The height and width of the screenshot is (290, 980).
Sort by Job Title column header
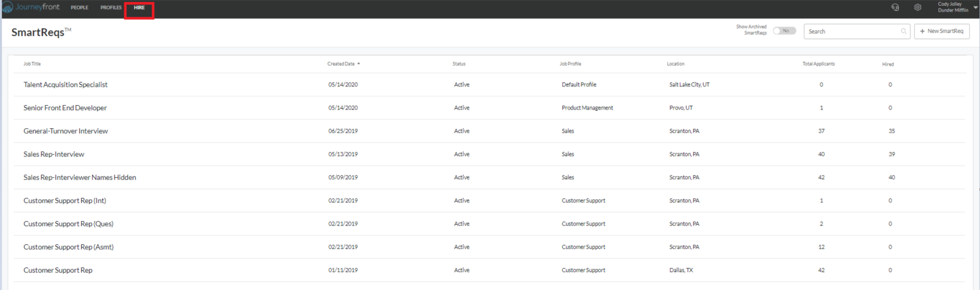click(32, 64)
